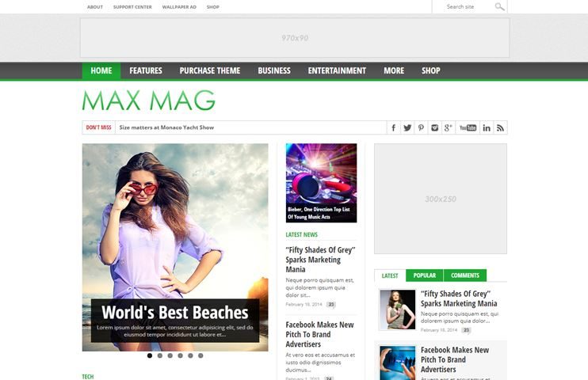This screenshot has width=588, height=380.
Task: Click the Don't Miss ticker label
Action: coord(98,127)
